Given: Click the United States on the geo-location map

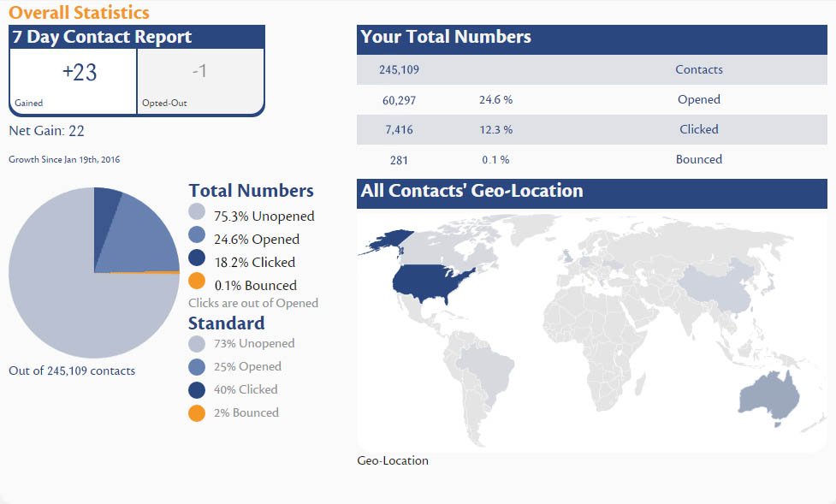Looking at the screenshot, I should point(426,282).
